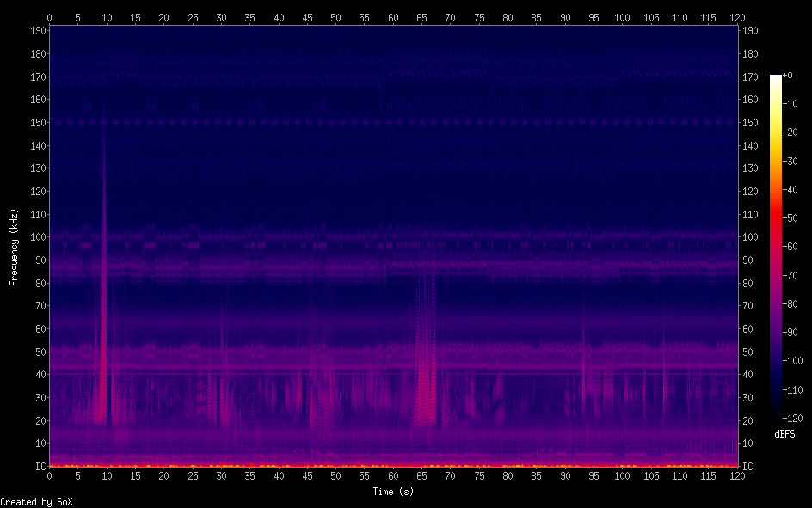Click the "Created by SoX" text
Viewport: 812px width, 508px height.
click(31, 502)
